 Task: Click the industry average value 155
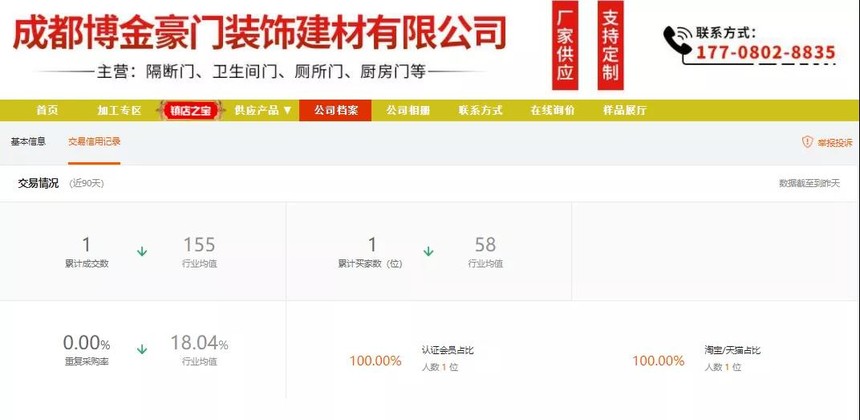tap(199, 245)
